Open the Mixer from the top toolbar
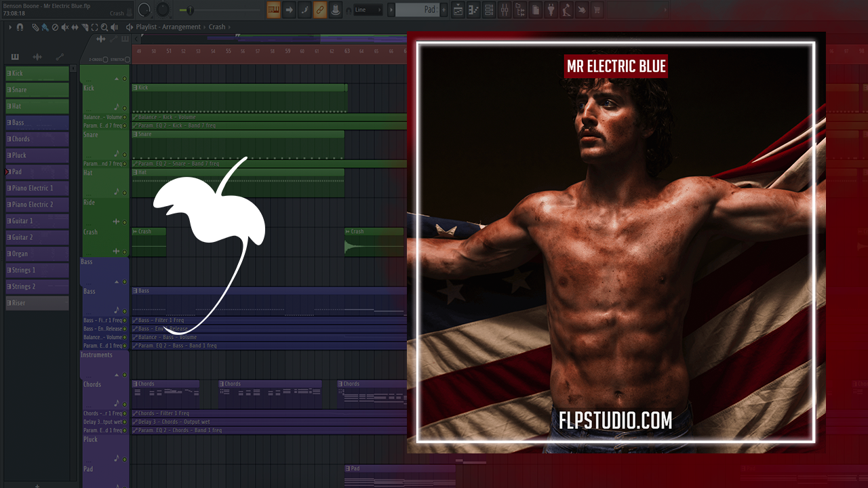 (504, 9)
